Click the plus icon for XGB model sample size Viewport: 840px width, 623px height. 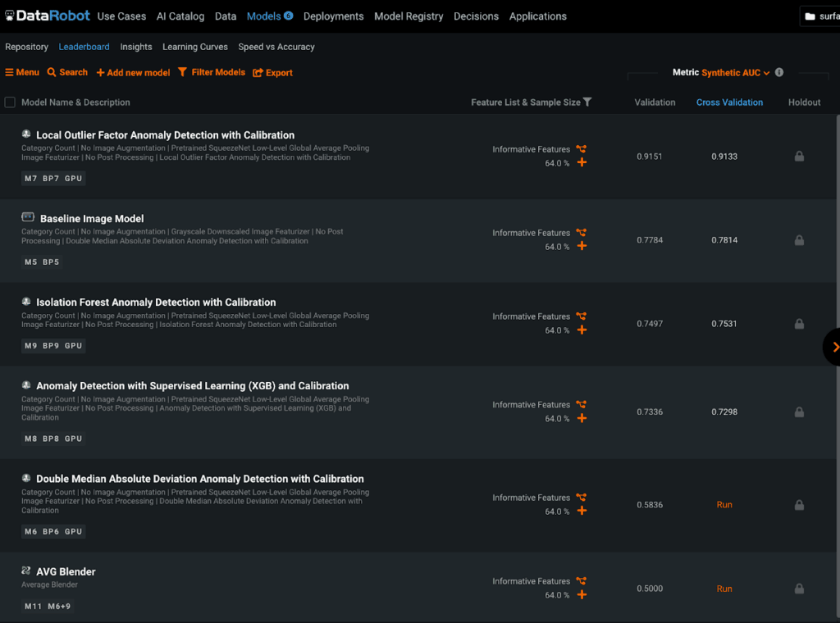tap(582, 418)
